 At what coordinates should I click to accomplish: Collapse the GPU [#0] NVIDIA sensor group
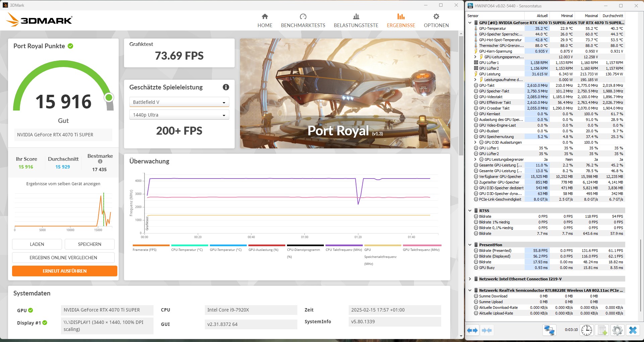pyautogui.click(x=470, y=23)
